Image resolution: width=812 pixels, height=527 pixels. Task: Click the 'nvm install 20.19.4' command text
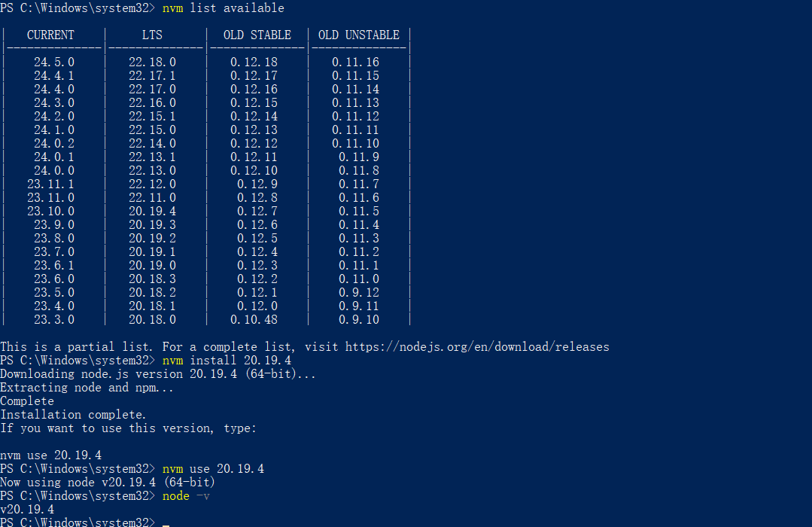[227, 361]
